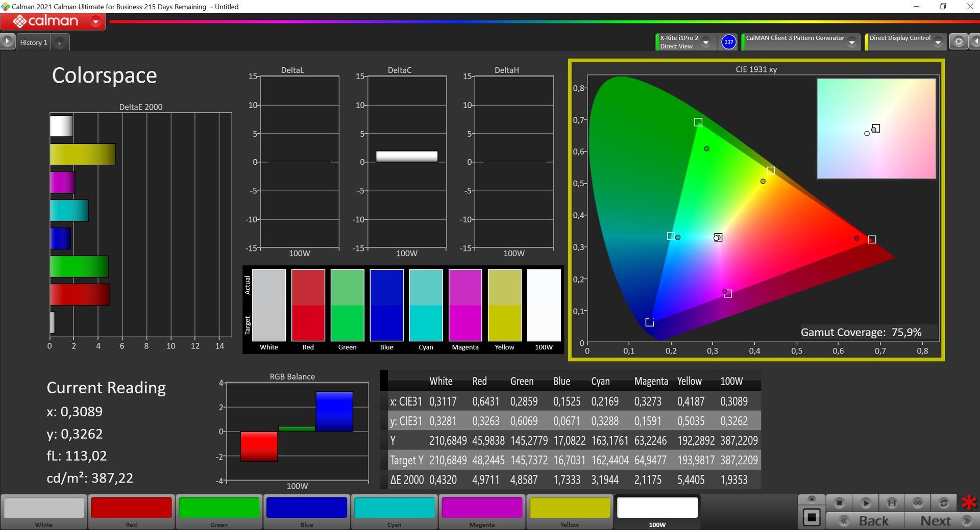Expand the small up-arrow above pattern icon
This screenshot has height=530, width=980.
(812, 499)
